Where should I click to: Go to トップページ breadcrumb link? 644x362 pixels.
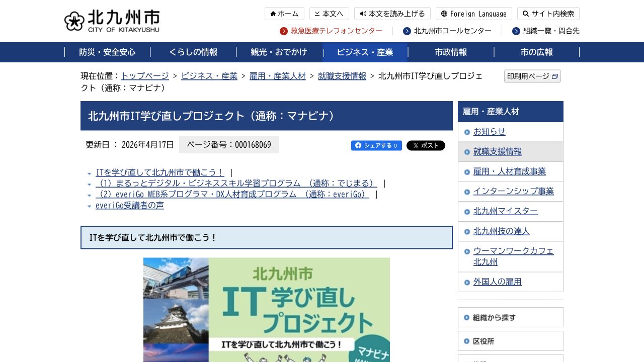(145, 76)
